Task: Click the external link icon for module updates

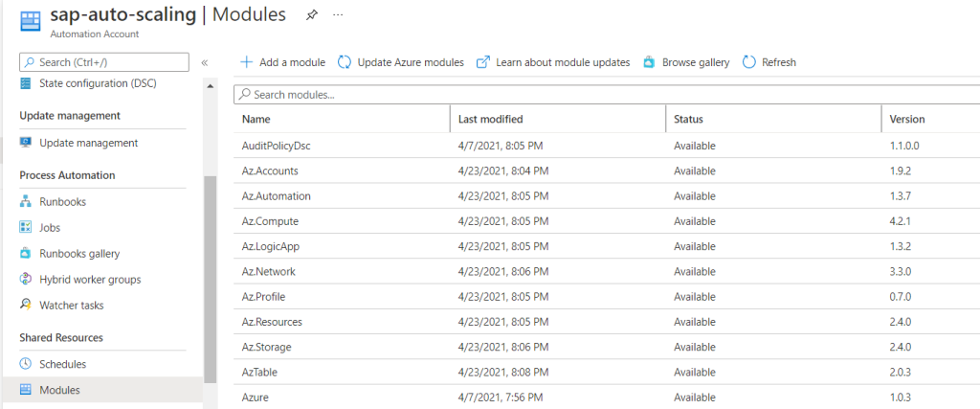Action: tap(483, 62)
